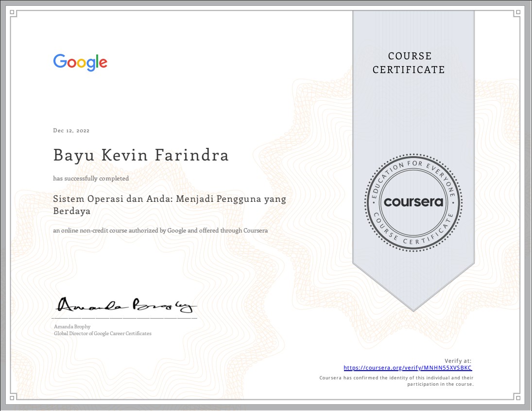Open the coursera.org verify link

tap(408, 368)
